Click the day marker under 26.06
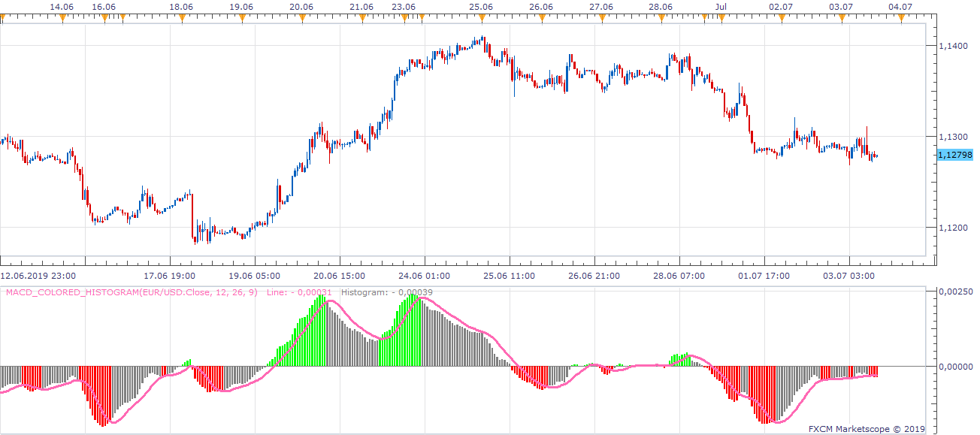The height and width of the screenshot is (435, 980). 541,17
